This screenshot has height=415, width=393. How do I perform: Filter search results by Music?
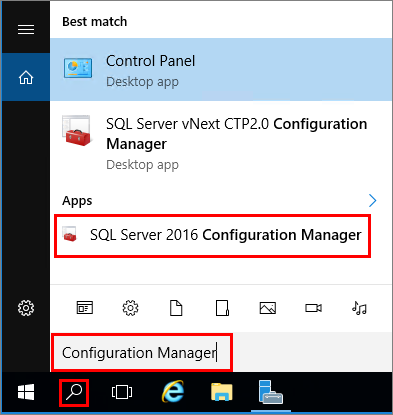coord(359,308)
